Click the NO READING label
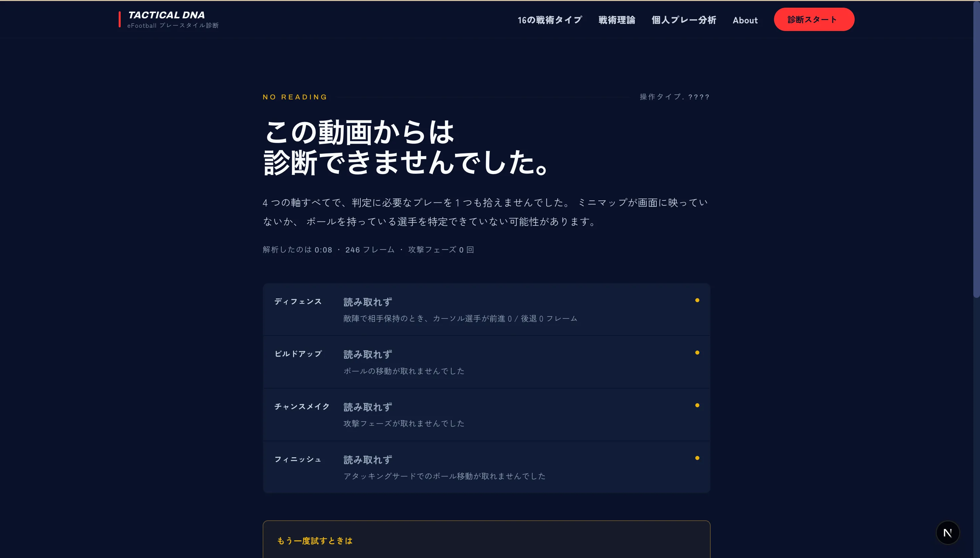This screenshot has width=980, height=558. 294,97
